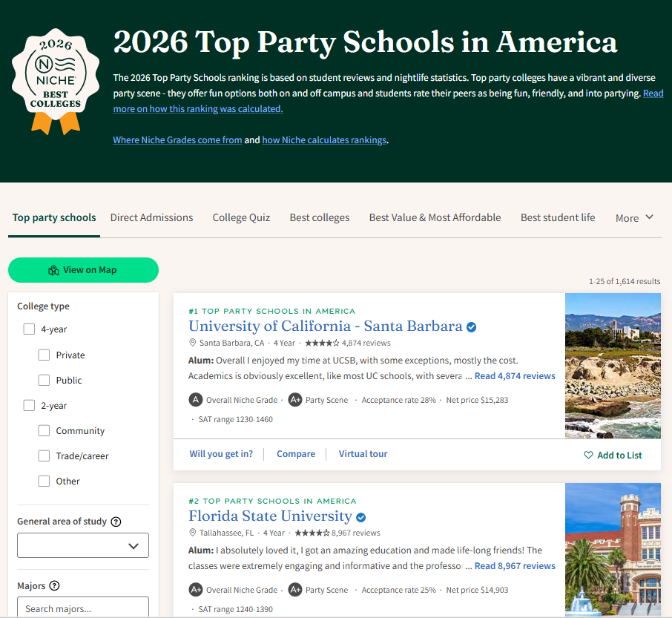
Task: Open the College Quiz tab
Action: (241, 217)
